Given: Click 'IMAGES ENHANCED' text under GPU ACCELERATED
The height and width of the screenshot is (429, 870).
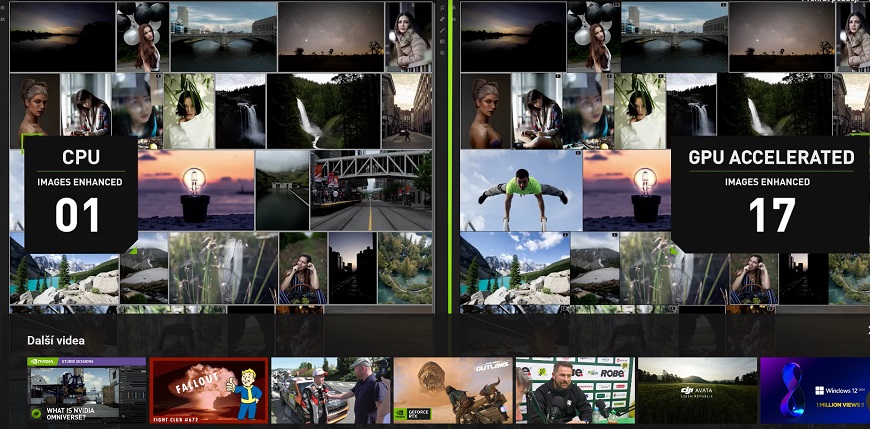Looking at the screenshot, I should 767,182.
